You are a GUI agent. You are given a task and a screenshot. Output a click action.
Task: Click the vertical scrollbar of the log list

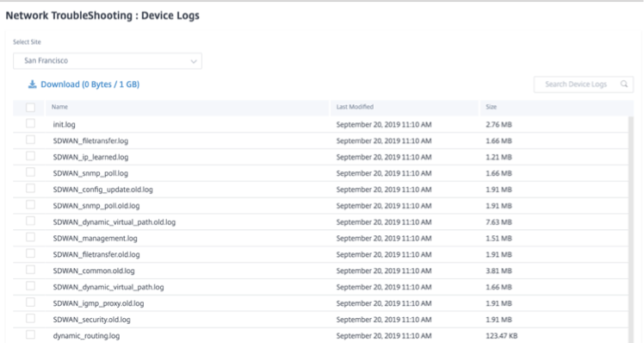[x=631, y=229]
